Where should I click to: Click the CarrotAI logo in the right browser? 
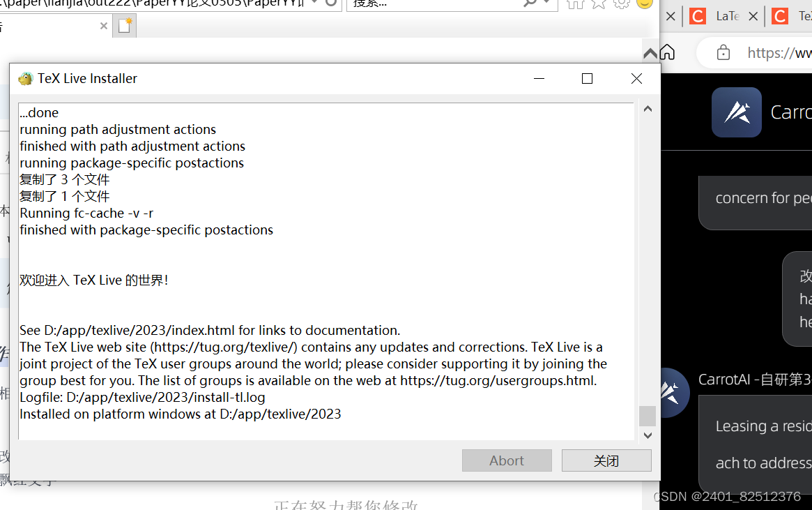coord(737,112)
